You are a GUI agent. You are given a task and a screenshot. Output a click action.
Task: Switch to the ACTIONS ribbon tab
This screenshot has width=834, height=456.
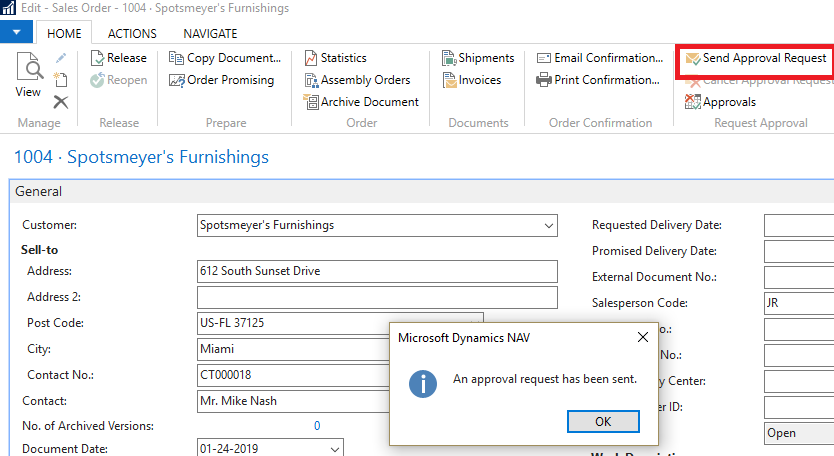pos(132,34)
